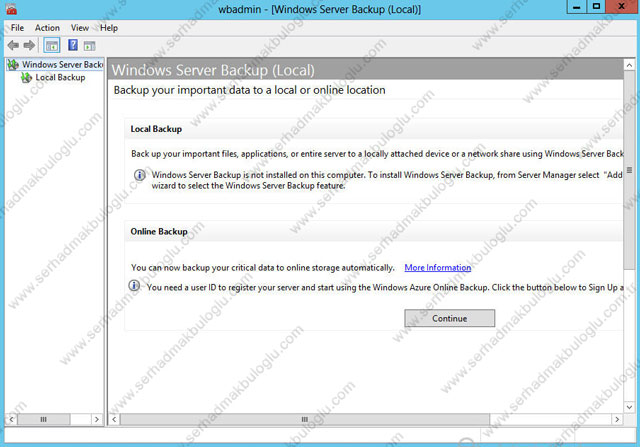Click scroll-down arrow of main pane

[x=629, y=407]
